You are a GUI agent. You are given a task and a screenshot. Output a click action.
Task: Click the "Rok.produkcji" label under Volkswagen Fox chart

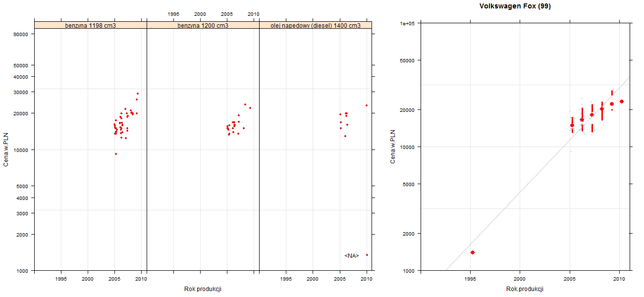click(x=525, y=289)
